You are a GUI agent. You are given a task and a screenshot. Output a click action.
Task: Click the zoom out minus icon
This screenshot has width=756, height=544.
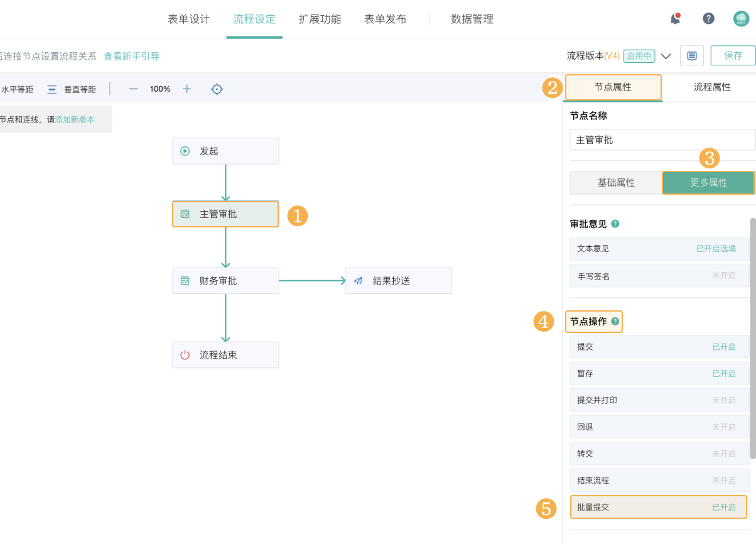tap(133, 89)
